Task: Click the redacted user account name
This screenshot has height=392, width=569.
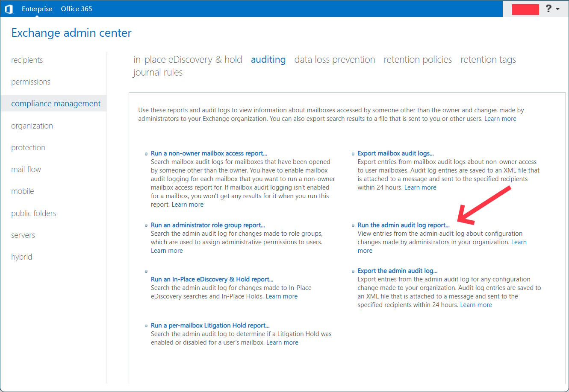Action: coord(525,9)
